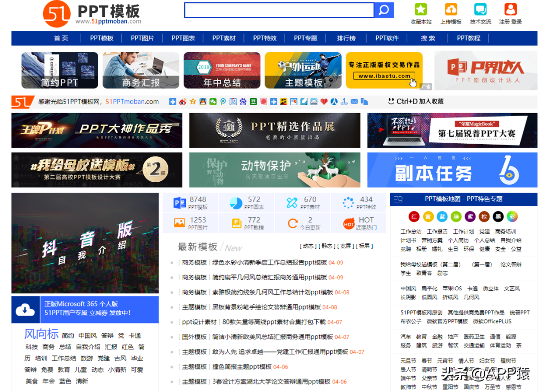Click the 今日更新 refresh icon
541x392 pixels.
(x=293, y=223)
